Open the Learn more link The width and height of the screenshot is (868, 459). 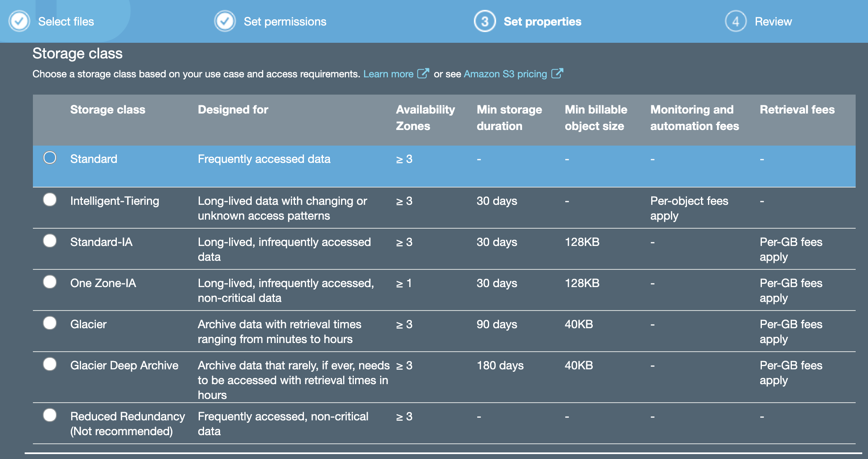tap(388, 74)
